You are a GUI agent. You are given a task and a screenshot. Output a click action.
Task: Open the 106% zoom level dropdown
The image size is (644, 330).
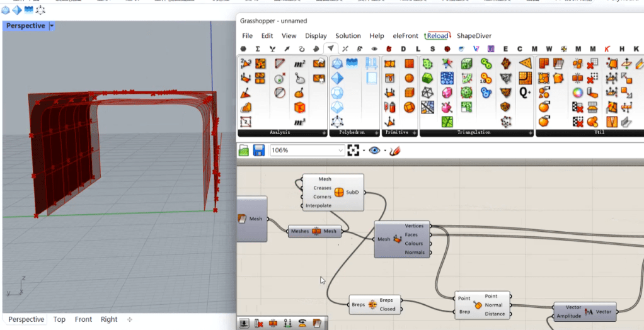[340, 151]
